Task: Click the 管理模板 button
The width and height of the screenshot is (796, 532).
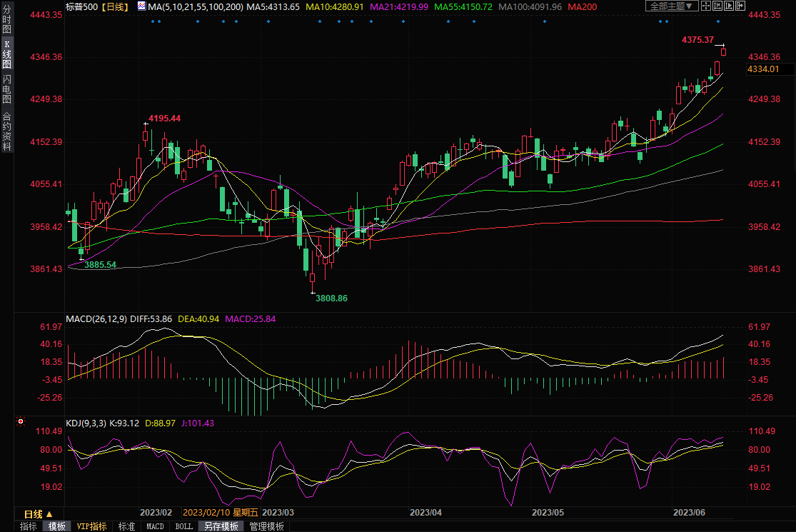Action: (266, 526)
